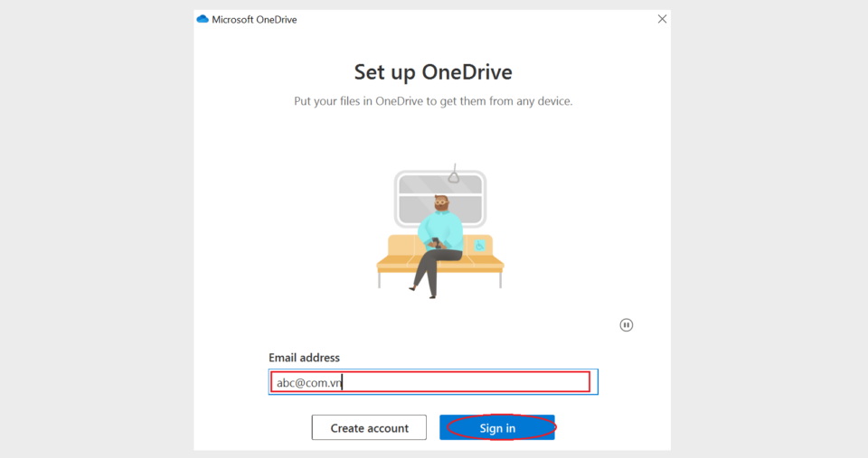Click the phone held by the seated man
868x458 pixels.
436,243
